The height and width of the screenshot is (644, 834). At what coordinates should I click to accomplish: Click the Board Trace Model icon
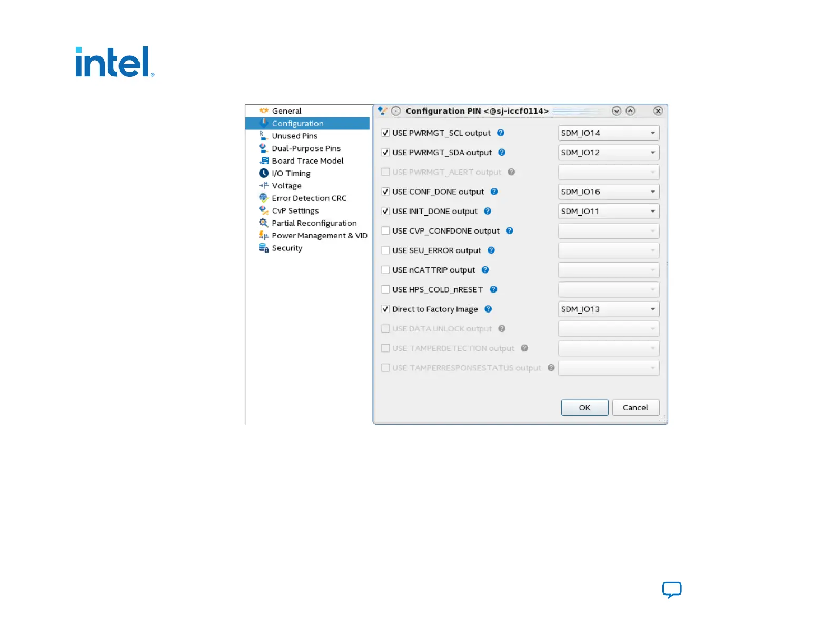(264, 161)
